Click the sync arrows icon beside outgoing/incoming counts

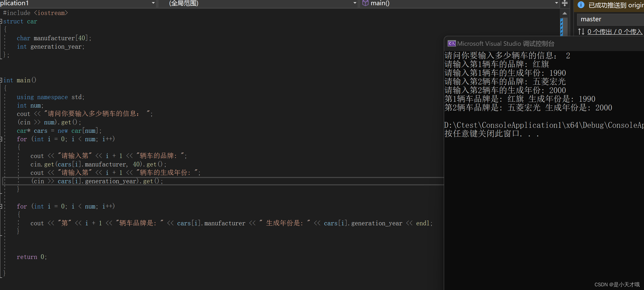point(582,31)
